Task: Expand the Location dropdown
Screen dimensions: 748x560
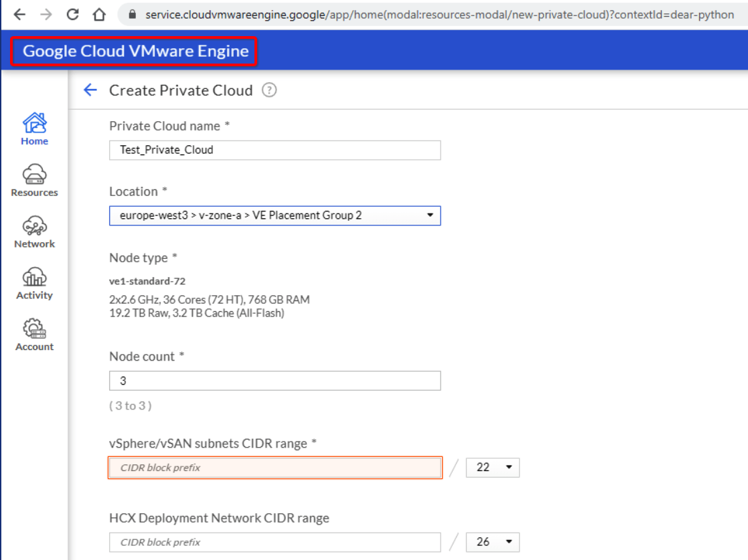Action: tap(275, 215)
